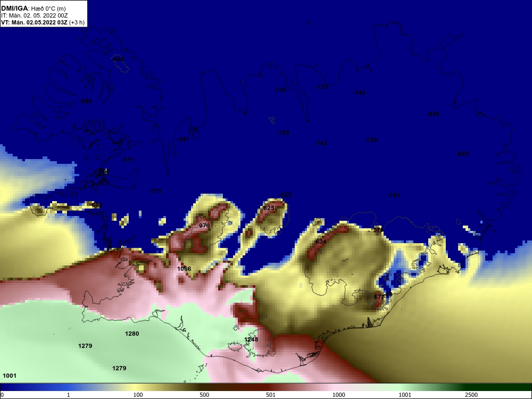The image size is (532, 399).
Task: Click the legend label 1
Action: point(69,395)
